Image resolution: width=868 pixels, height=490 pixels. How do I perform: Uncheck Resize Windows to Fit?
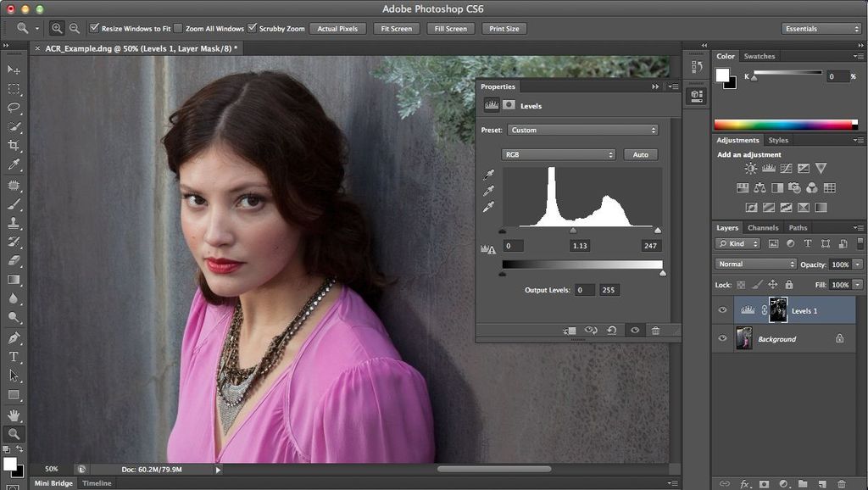coord(94,29)
